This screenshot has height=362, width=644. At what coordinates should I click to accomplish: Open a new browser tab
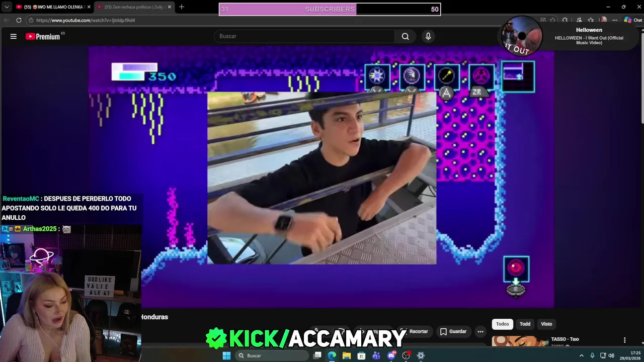click(182, 7)
